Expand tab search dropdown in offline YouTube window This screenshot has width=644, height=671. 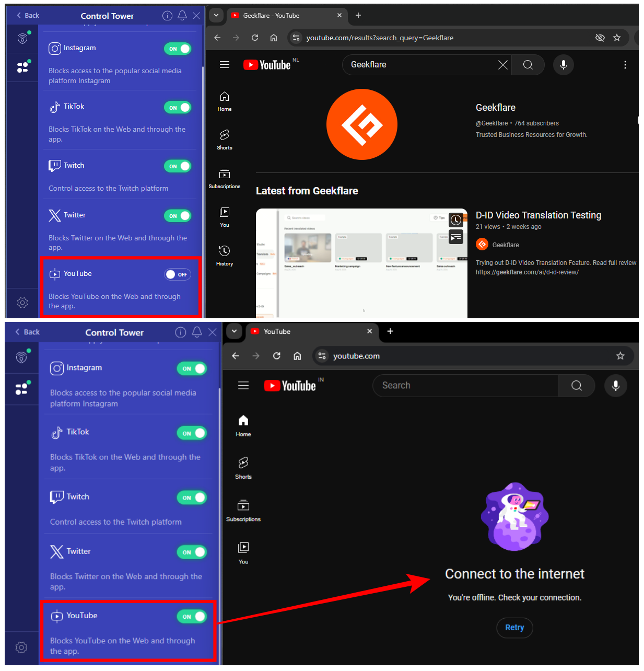234,331
